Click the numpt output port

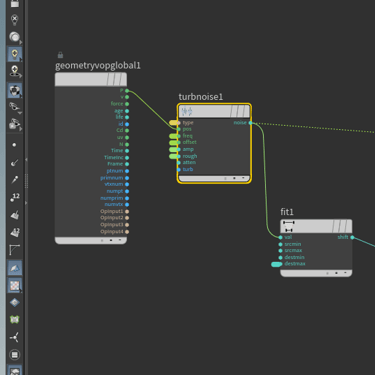coord(127,191)
